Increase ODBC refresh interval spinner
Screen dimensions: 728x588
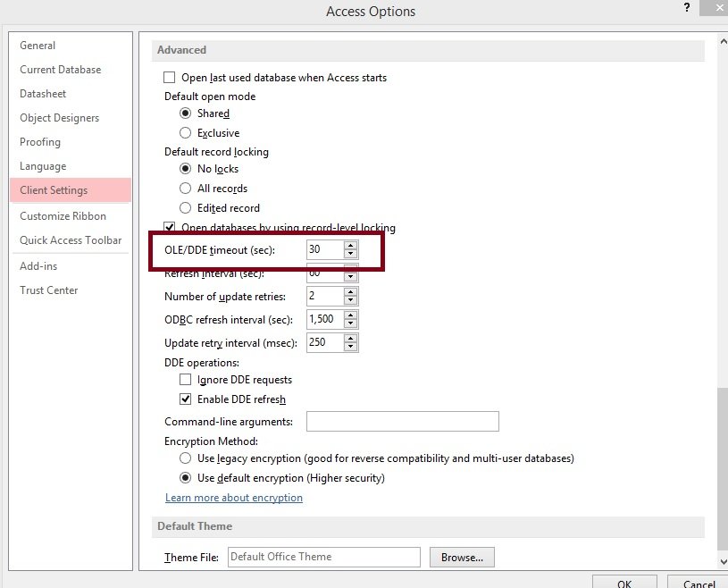click(x=351, y=315)
